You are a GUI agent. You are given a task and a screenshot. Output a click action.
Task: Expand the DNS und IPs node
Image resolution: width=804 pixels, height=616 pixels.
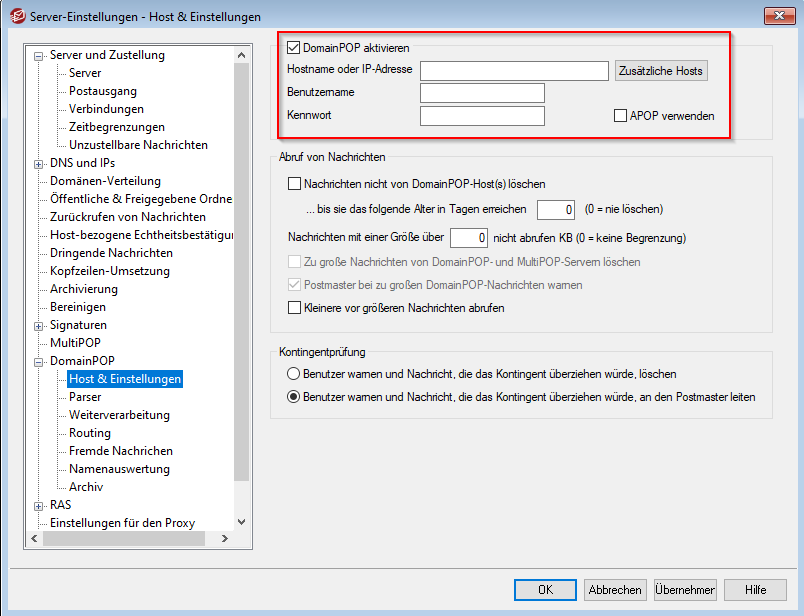(x=39, y=164)
